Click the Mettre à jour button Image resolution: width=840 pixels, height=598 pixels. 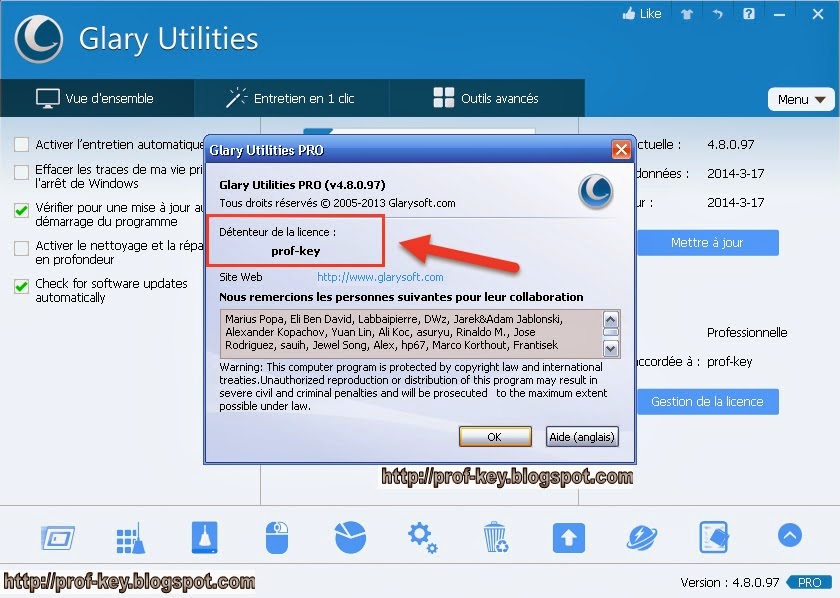click(707, 243)
